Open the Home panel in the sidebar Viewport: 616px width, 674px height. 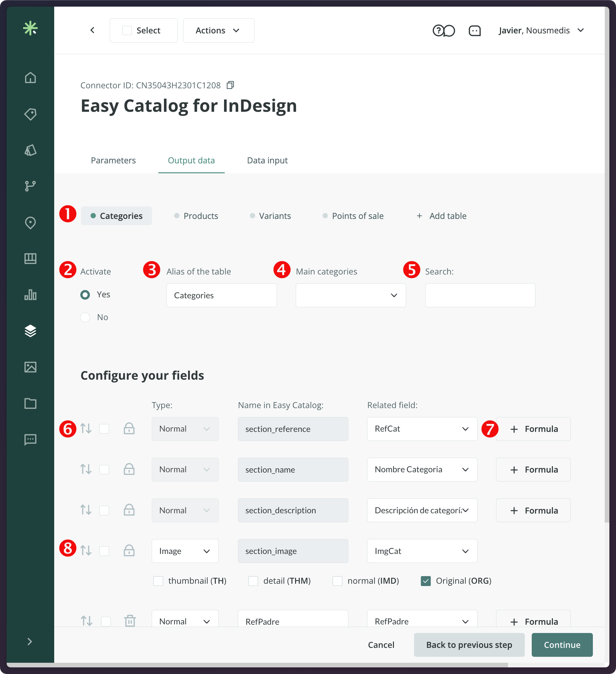pyautogui.click(x=30, y=78)
